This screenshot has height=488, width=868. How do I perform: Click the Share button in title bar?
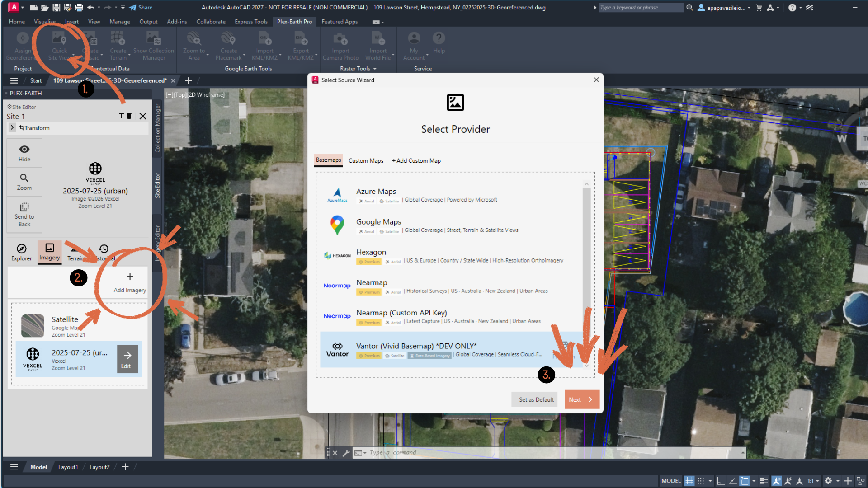click(x=141, y=8)
